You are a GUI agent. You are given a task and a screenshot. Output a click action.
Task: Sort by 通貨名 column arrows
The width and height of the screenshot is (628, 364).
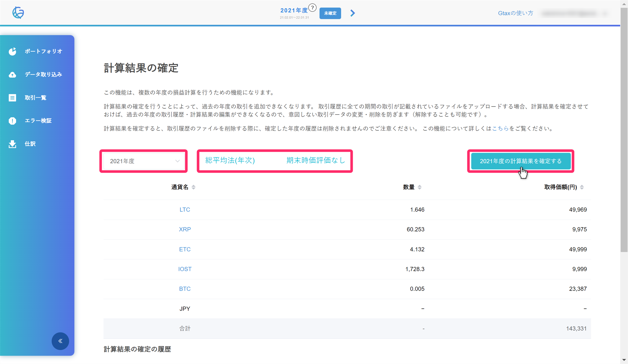tap(193, 187)
